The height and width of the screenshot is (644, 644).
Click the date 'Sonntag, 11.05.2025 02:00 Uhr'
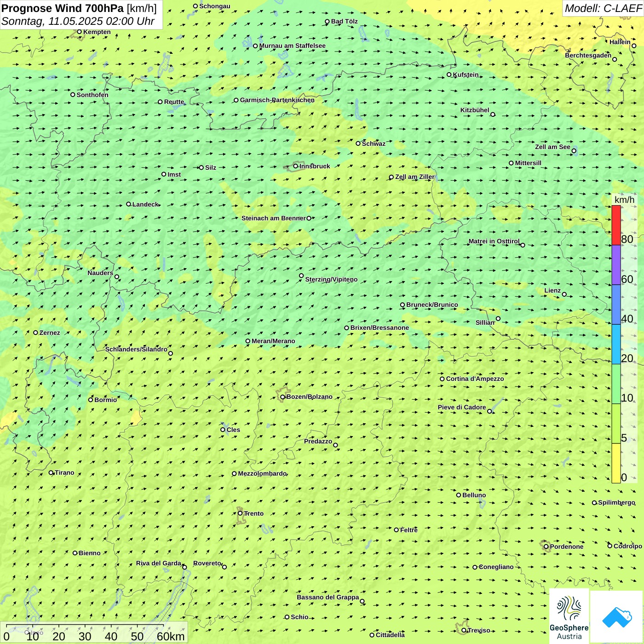click(78, 21)
